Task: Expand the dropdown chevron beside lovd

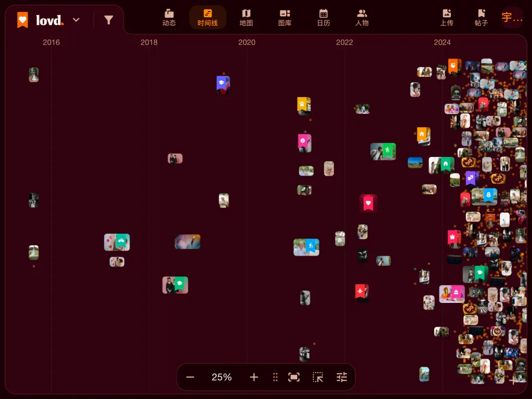Action: pyautogui.click(x=76, y=20)
